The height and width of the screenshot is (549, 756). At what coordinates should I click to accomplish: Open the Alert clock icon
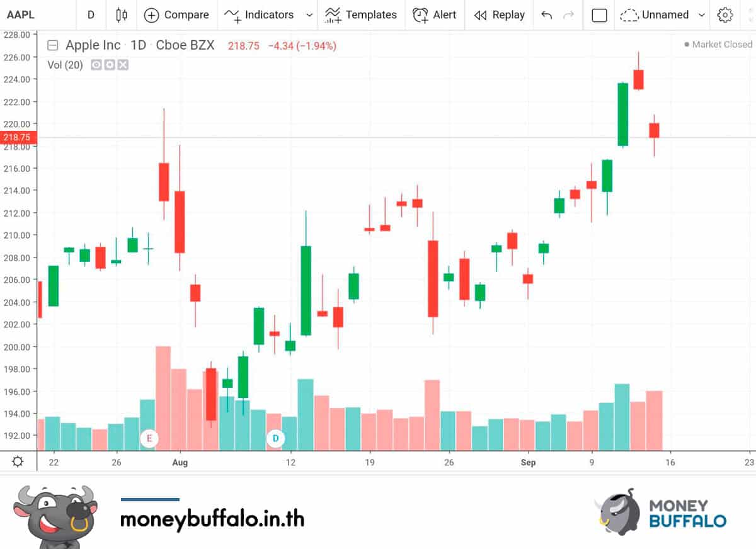pyautogui.click(x=420, y=14)
